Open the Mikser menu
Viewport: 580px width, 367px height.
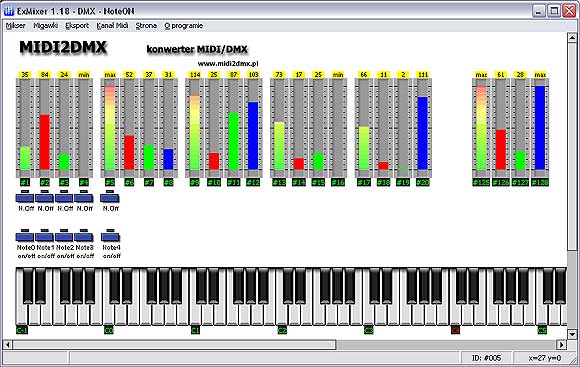[16, 26]
